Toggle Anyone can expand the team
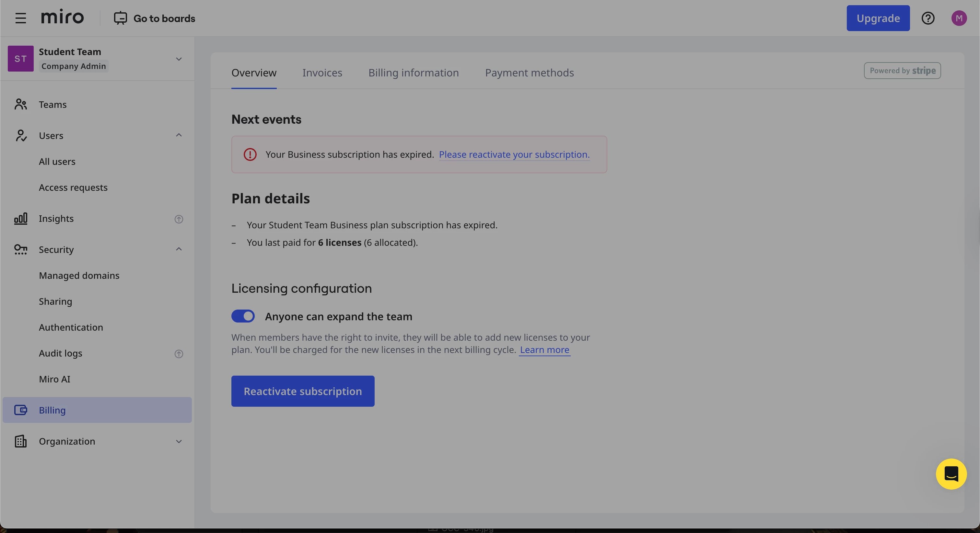The image size is (980, 533). pyautogui.click(x=243, y=316)
